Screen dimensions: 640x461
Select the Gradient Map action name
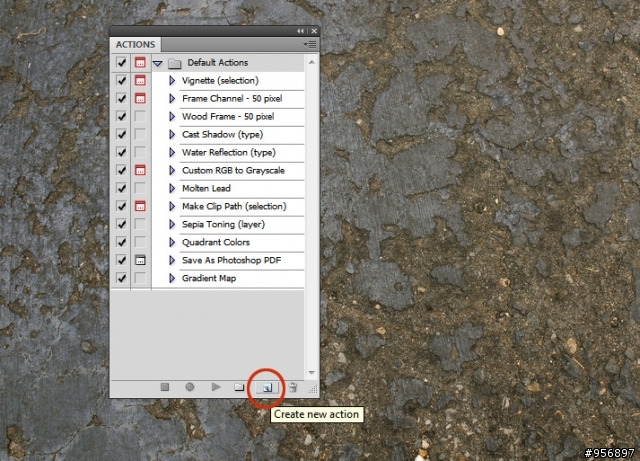[x=209, y=278]
